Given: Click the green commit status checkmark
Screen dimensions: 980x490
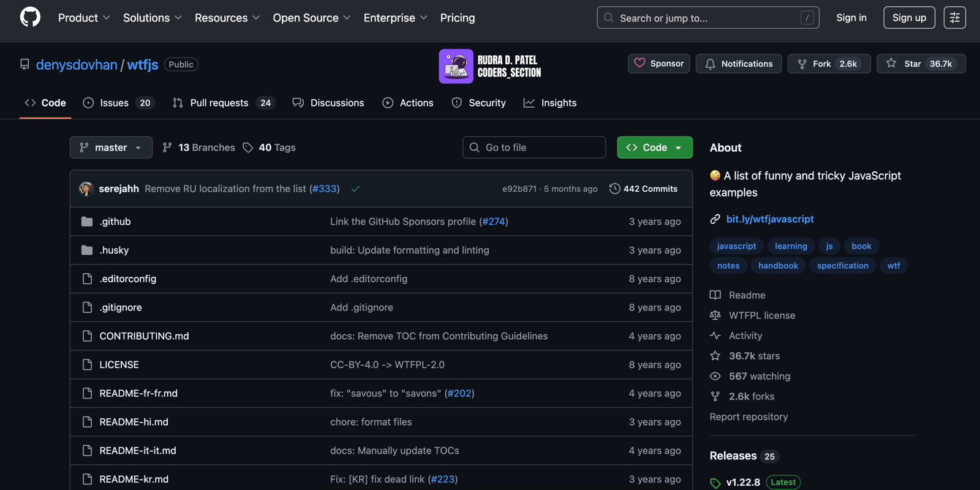Looking at the screenshot, I should tap(355, 189).
